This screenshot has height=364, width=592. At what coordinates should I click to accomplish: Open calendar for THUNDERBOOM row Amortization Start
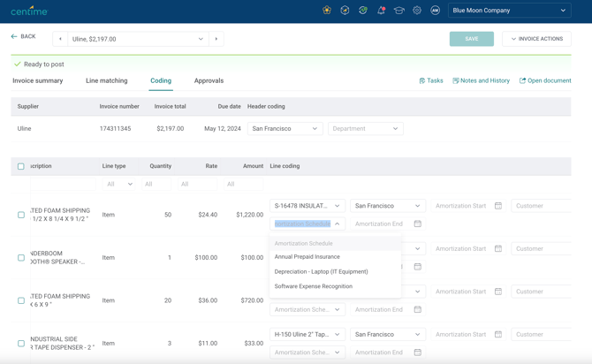click(498, 248)
